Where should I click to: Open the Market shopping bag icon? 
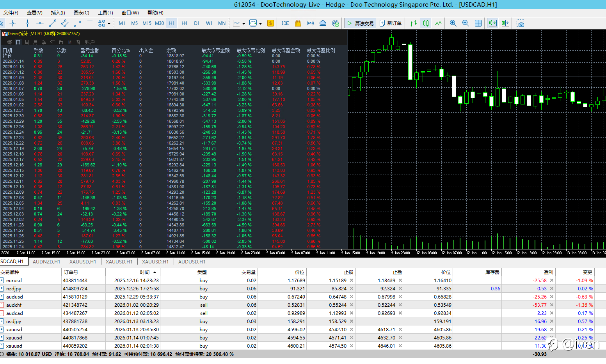point(298,23)
